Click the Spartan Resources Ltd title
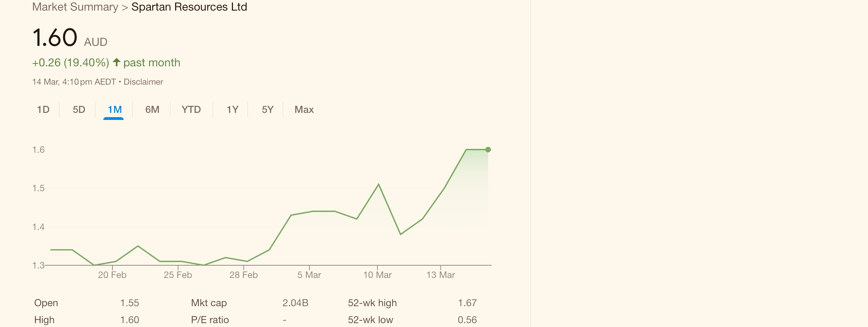This screenshot has height=327, width=868. pyautogui.click(x=189, y=7)
